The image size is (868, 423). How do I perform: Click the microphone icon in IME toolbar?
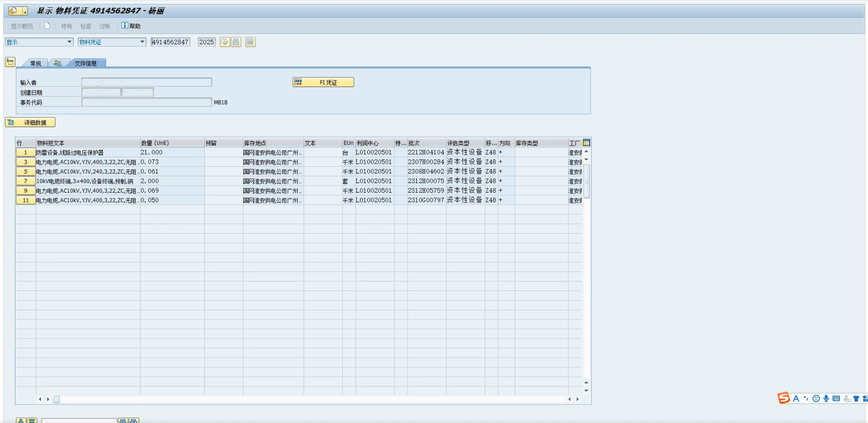click(x=826, y=398)
